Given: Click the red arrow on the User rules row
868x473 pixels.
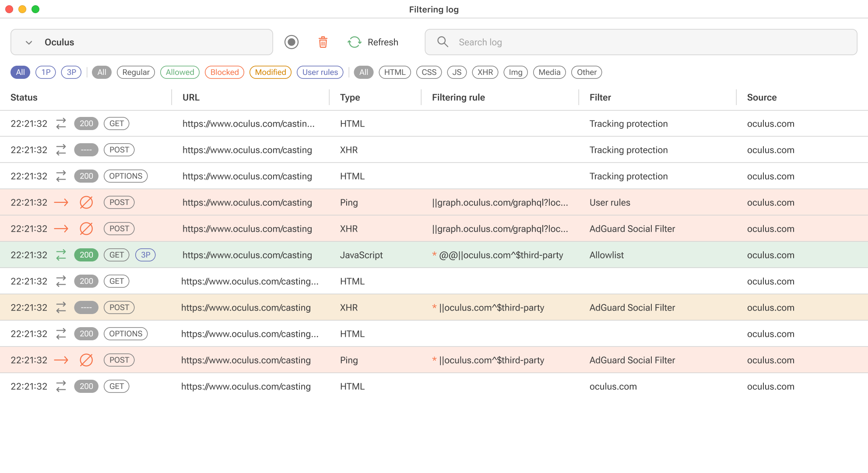Looking at the screenshot, I should pos(61,202).
